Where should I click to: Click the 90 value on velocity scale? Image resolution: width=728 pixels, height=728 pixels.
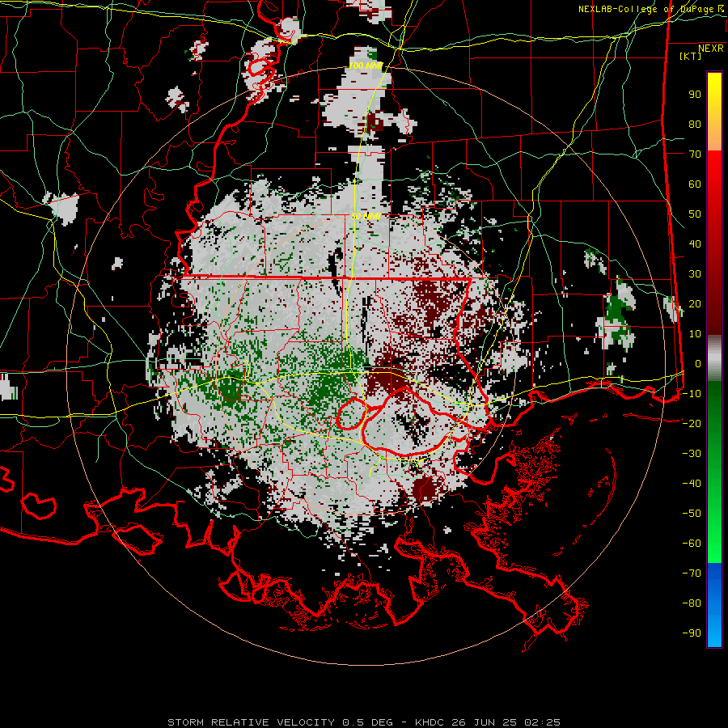coord(695,95)
